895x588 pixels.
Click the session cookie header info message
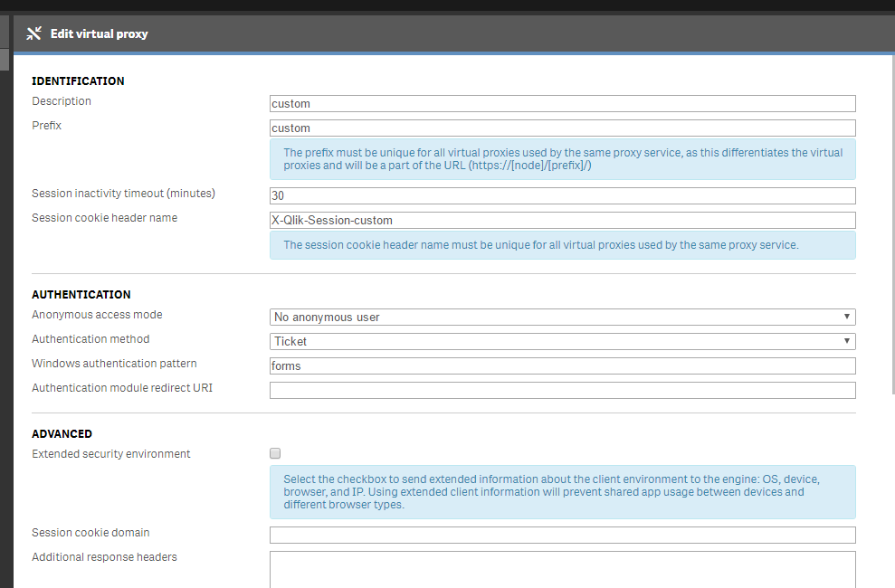562,245
